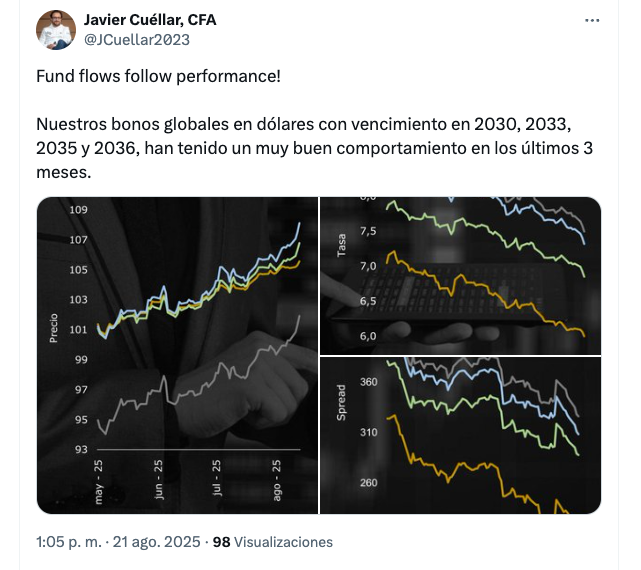Open the Tasa rate chart image
The image size is (641, 570).
click(x=460, y=274)
